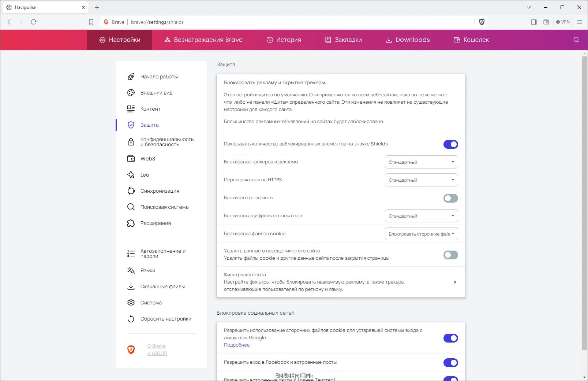Screen dimensions: 588x381
Task: Open tab search chevron in title bar
Action: click(x=529, y=7)
